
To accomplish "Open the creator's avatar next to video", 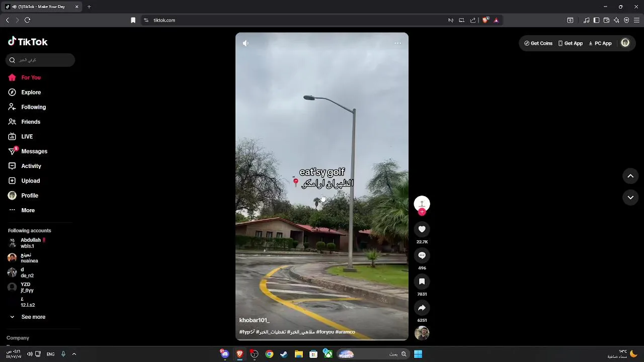I will coord(422,203).
